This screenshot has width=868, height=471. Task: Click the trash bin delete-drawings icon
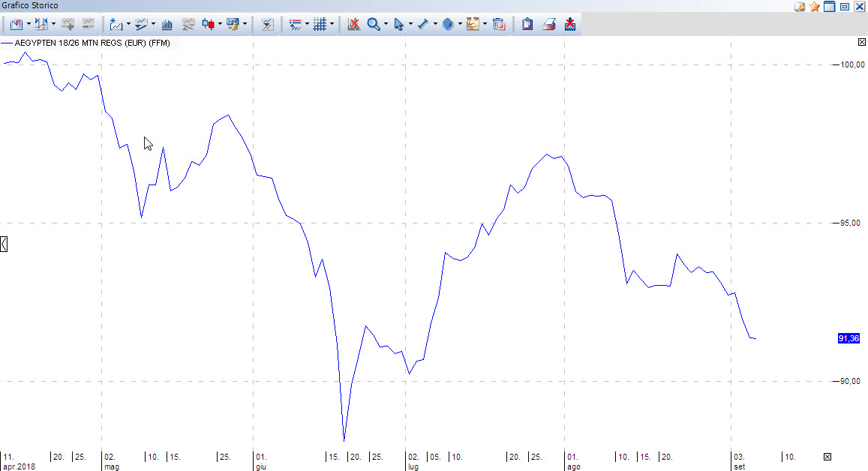click(x=499, y=24)
